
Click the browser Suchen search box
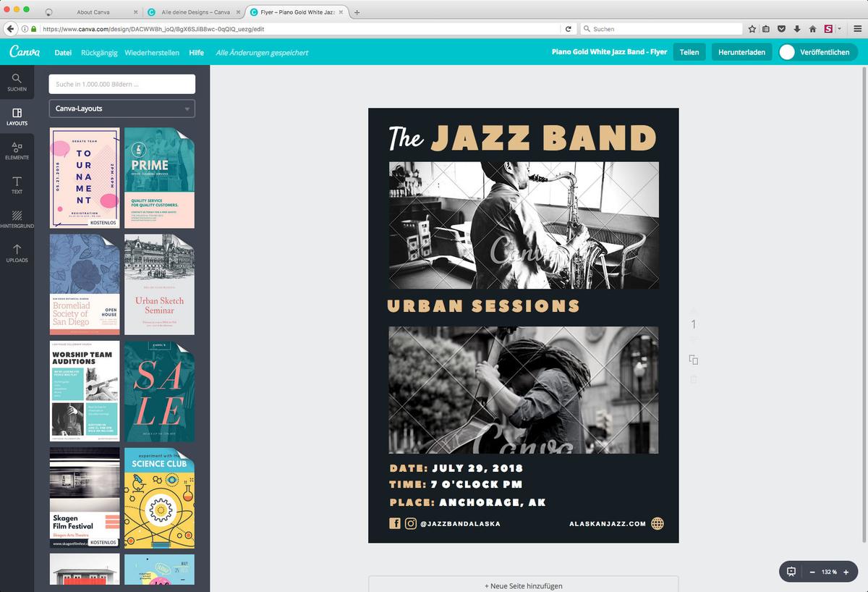coord(662,29)
